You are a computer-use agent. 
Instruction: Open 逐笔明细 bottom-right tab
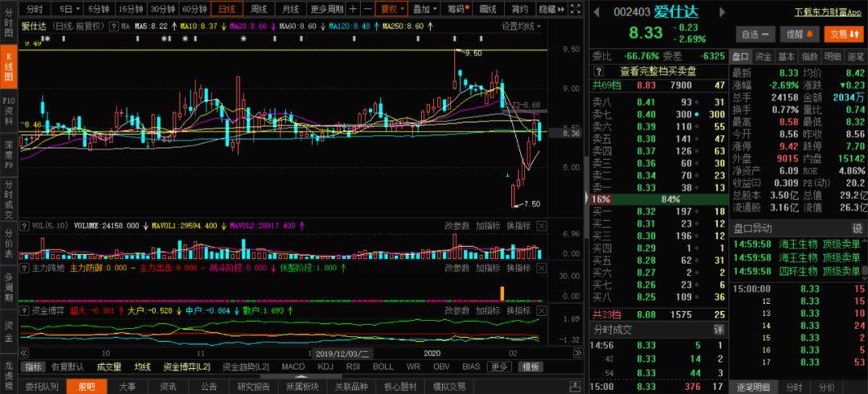pyautogui.click(x=753, y=387)
